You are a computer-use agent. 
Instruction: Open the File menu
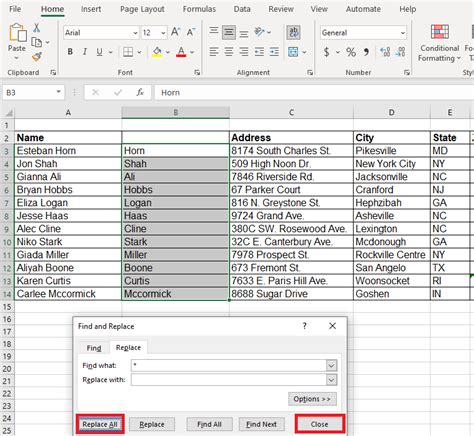15,9
